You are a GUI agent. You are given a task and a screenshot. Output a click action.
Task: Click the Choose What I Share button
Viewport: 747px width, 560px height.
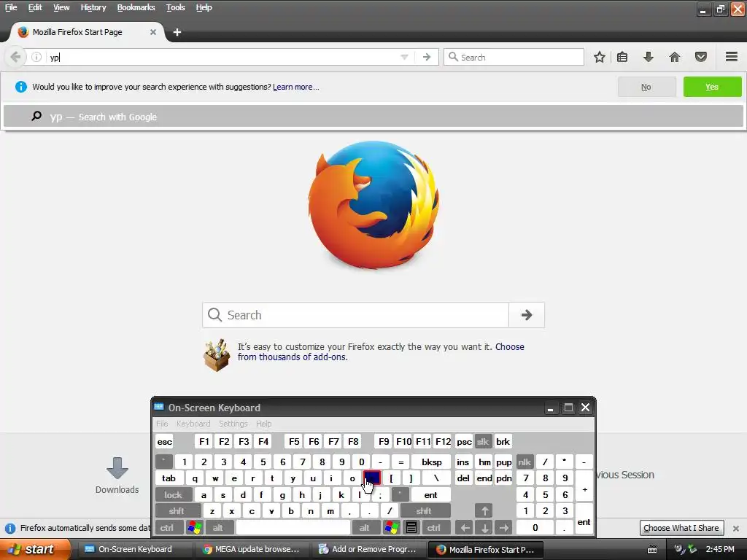681,528
